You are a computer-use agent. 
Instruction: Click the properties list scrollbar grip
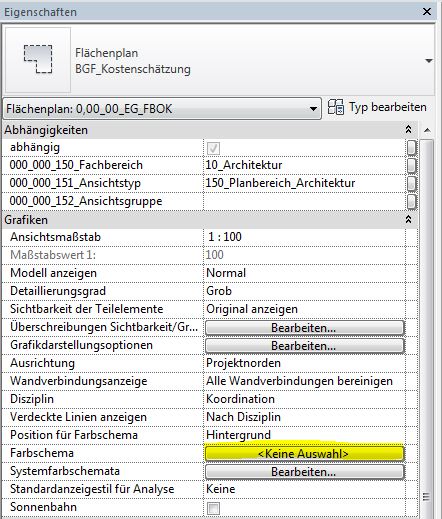426,497
